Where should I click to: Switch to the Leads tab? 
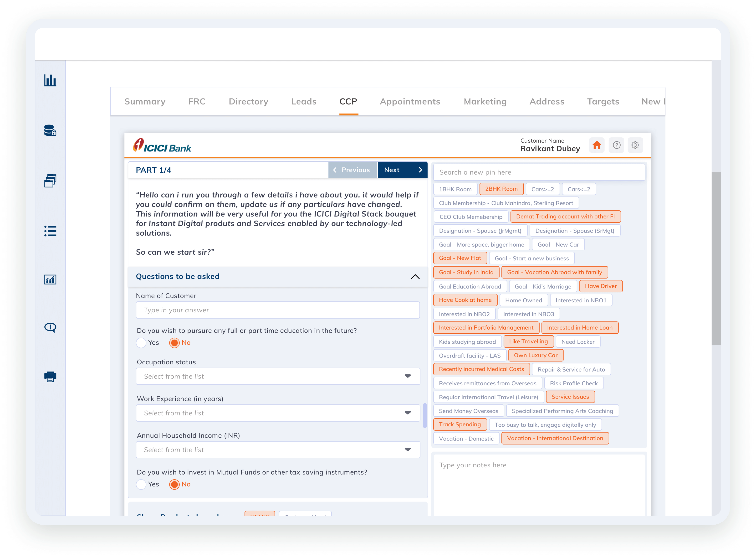(304, 102)
